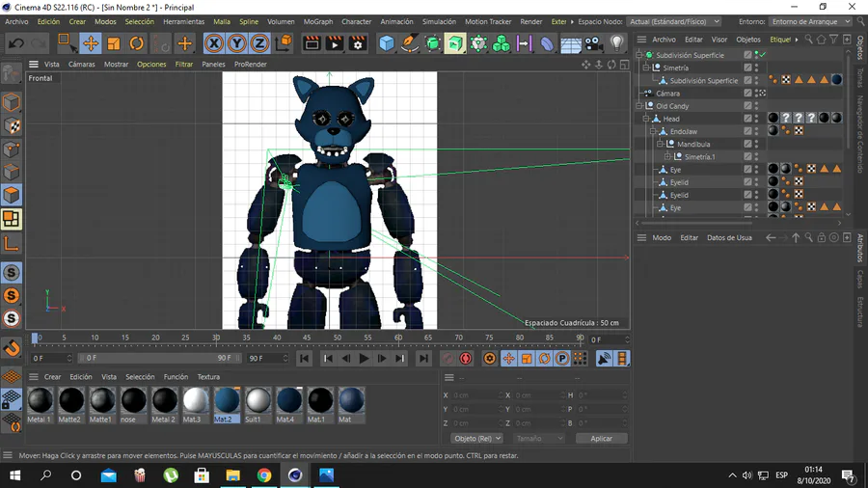The image size is (868, 488).
Task: Open Google Chrome from taskbar
Action: [x=264, y=475]
